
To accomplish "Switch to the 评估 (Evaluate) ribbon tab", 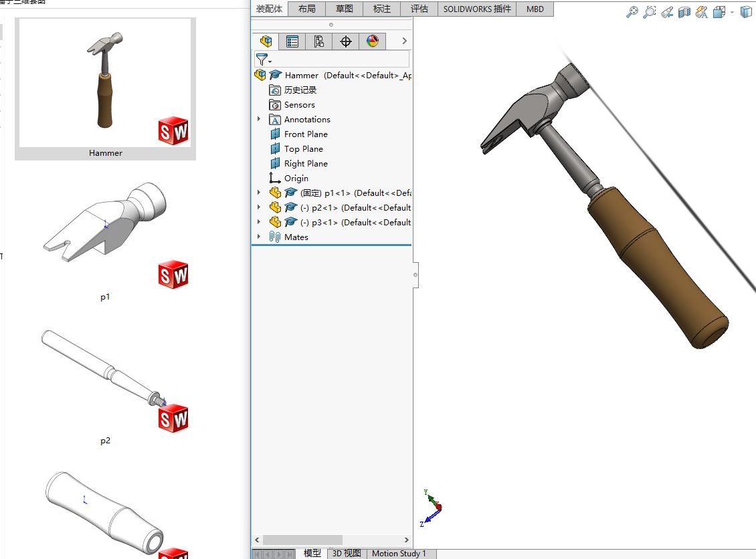I will [x=419, y=9].
